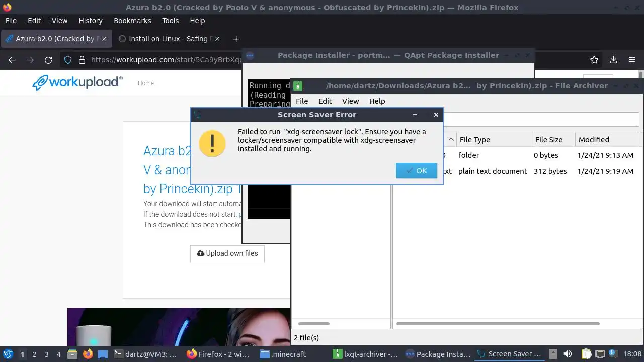Click the left pane horizontal scrollbar in File Archiver
Image resolution: width=644 pixels, height=362 pixels.
click(314, 324)
